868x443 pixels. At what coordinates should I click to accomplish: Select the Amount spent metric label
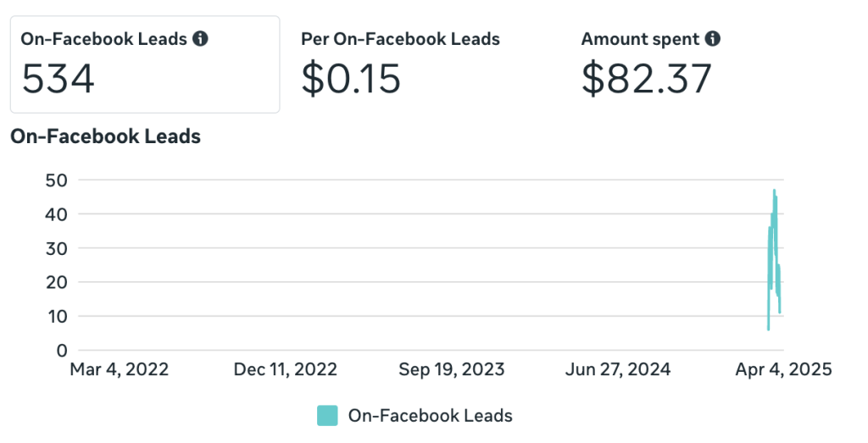pos(640,39)
